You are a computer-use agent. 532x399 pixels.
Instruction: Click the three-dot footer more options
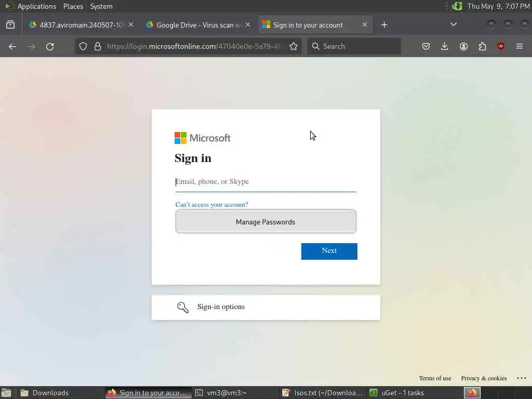click(522, 378)
